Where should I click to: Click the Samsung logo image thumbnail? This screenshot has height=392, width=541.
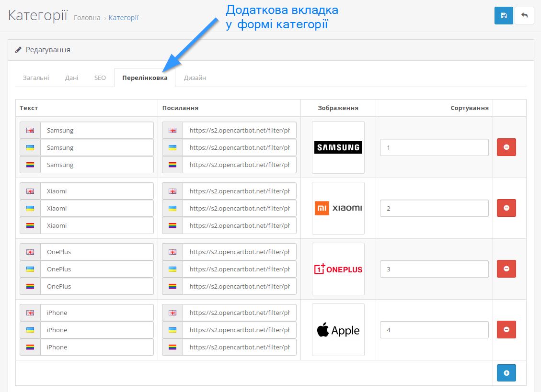pos(338,147)
